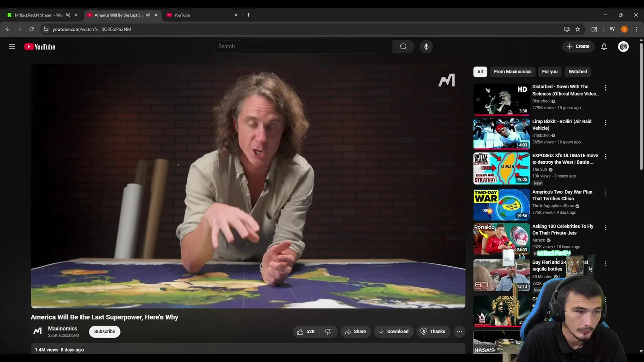Open options for Two-Day War Plan video

coord(605,193)
